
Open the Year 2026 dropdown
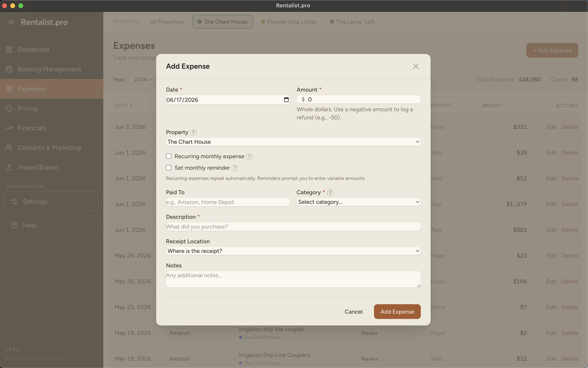click(x=143, y=79)
